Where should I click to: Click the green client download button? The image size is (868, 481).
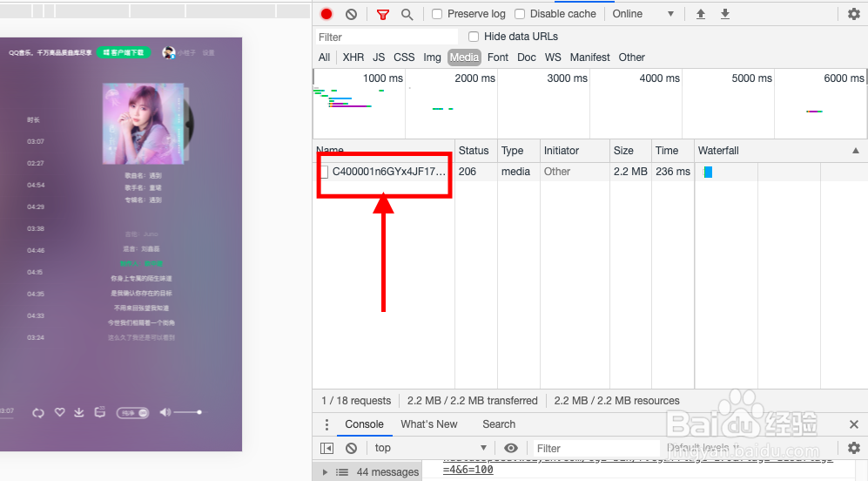[124, 52]
